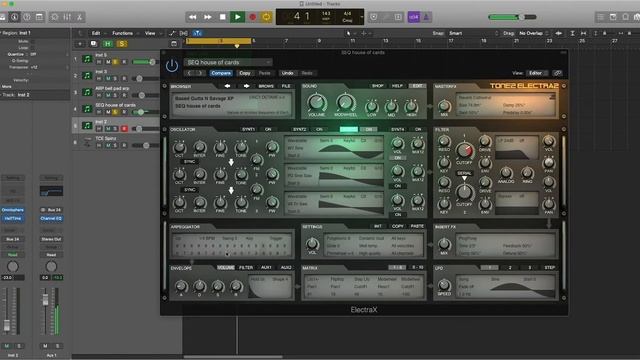Click the SHOP button in Sound section
The image size is (640, 360).
(378, 86)
